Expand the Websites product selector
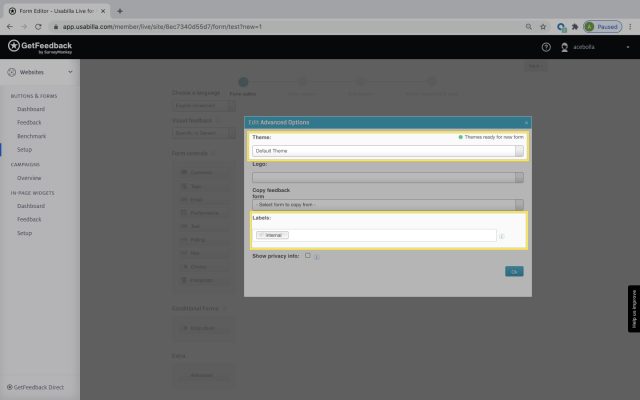This screenshot has width=640, height=400. (40, 72)
